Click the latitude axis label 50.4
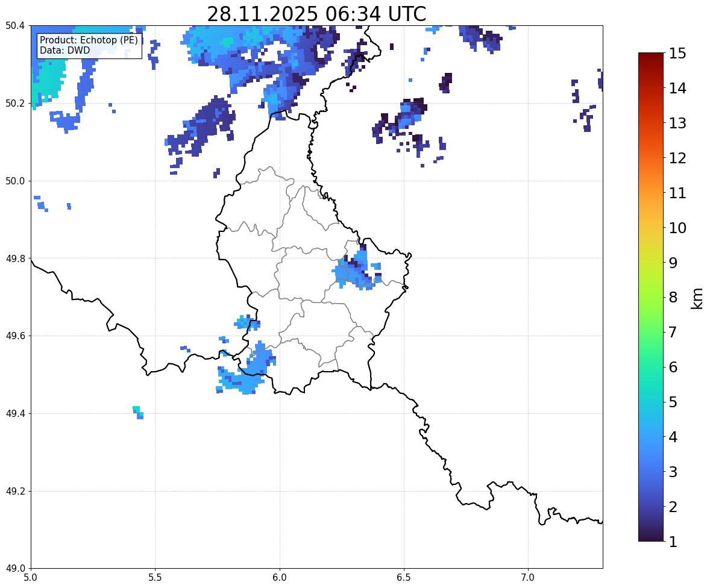Screen dimensions: 710x588 coord(15,26)
